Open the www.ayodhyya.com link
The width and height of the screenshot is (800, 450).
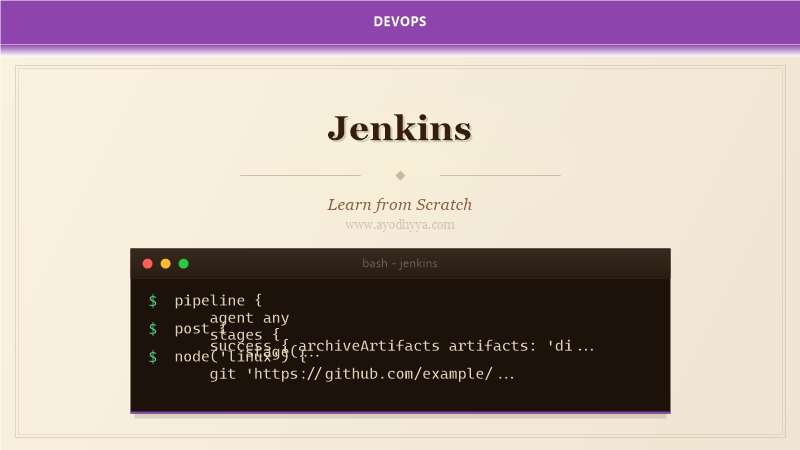tap(399, 224)
